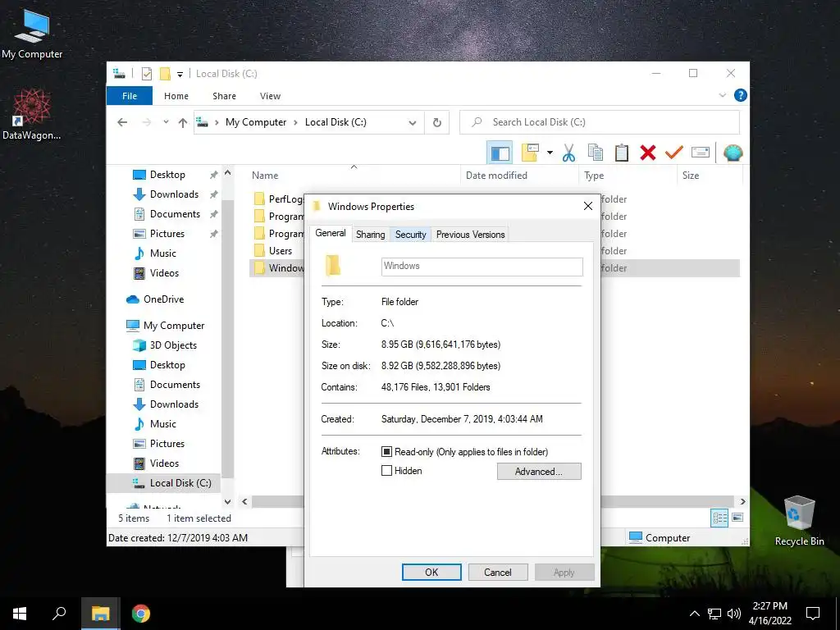The image size is (840, 630).
Task: Switch to the Previous Versions tab
Action: [470, 235]
